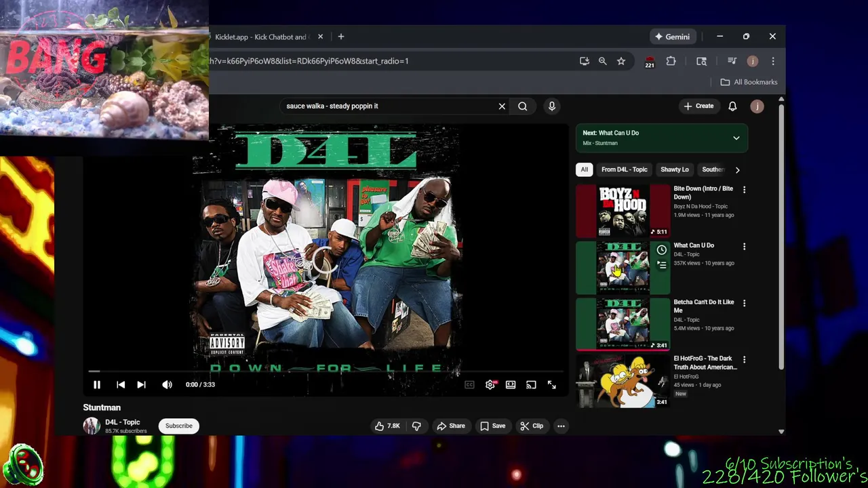Open the Create menu
The width and height of the screenshot is (868, 488).
pos(698,106)
